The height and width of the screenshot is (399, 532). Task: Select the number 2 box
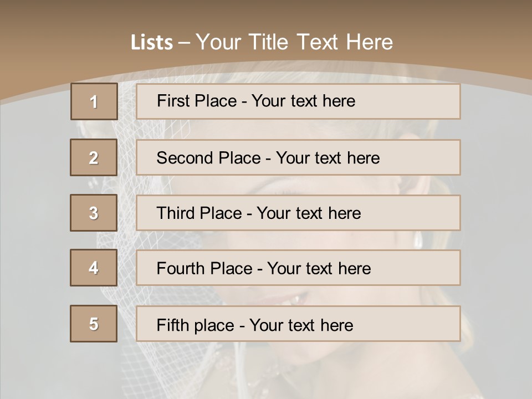(x=94, y=157)
